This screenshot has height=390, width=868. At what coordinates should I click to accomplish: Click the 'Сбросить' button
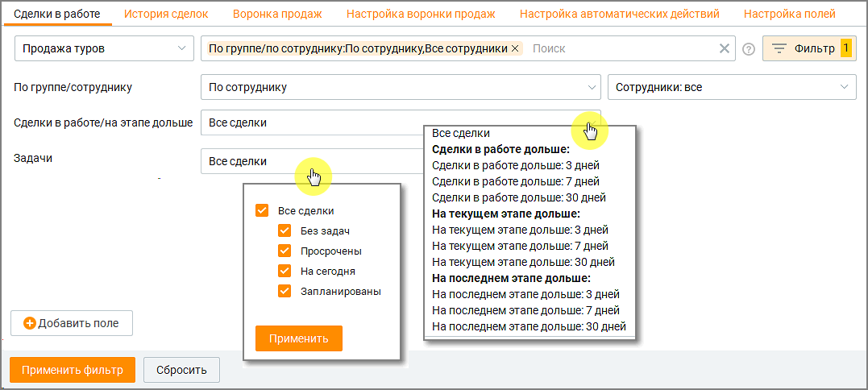(x=181, y=370)
